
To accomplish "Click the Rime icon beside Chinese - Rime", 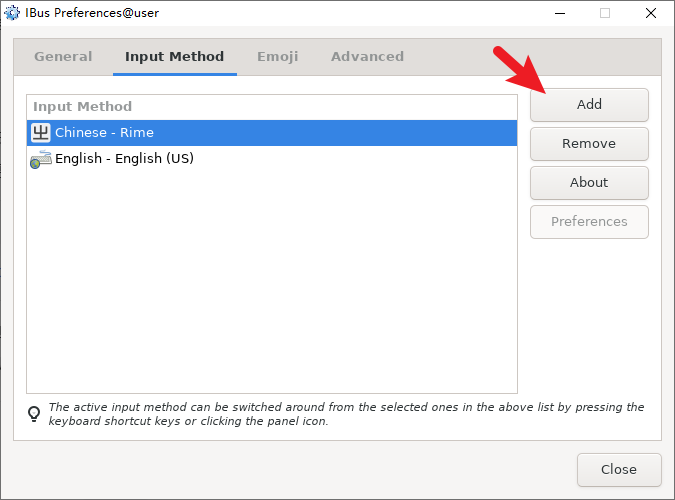I will click(41, 133).
